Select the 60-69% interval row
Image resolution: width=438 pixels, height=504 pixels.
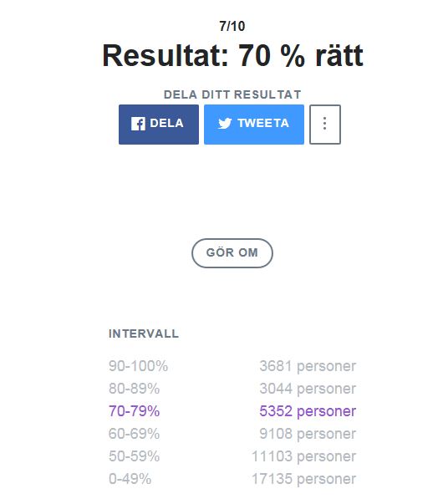pyautogui.click(x=232, y=434)
